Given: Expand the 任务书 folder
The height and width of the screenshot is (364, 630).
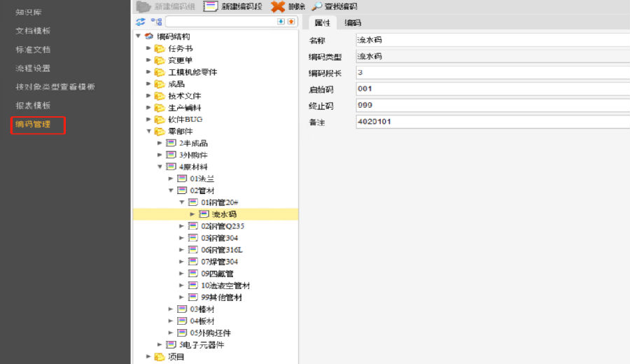Looking at the screenshot, I should tap(148, 48).
